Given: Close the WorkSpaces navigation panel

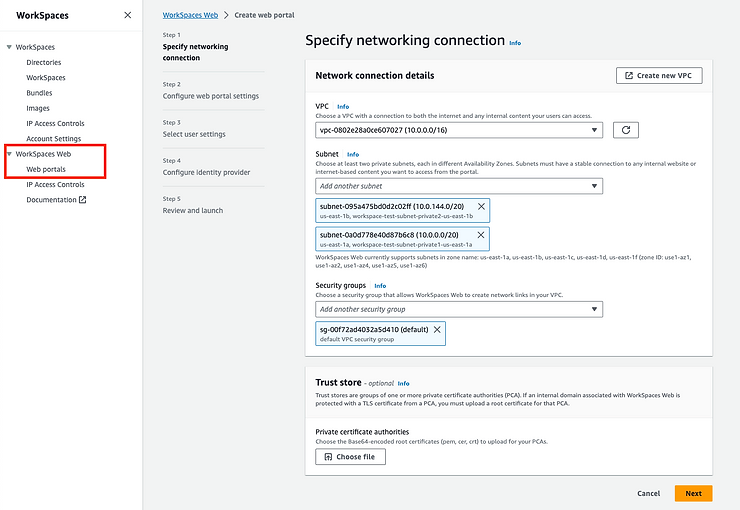Looking at the screenshot, I should point(127,15).
